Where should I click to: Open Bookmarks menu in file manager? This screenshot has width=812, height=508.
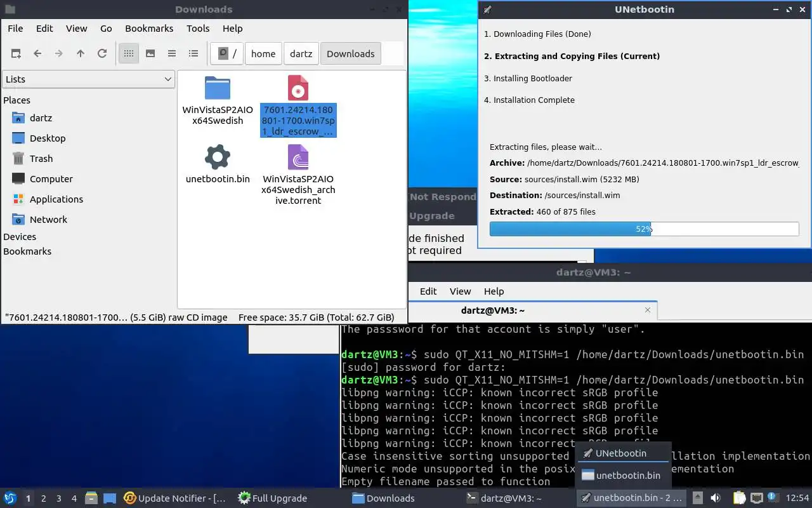point(149,29)
